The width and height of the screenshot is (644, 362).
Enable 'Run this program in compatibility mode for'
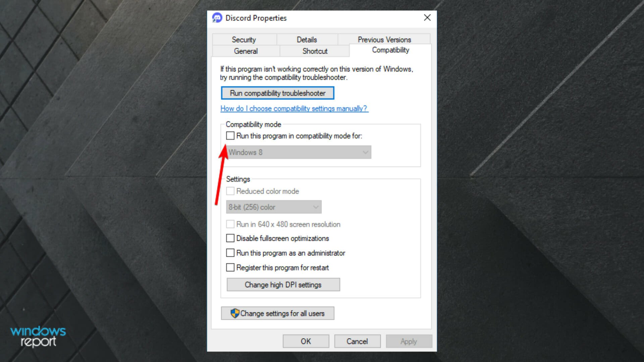pos(230,136)
